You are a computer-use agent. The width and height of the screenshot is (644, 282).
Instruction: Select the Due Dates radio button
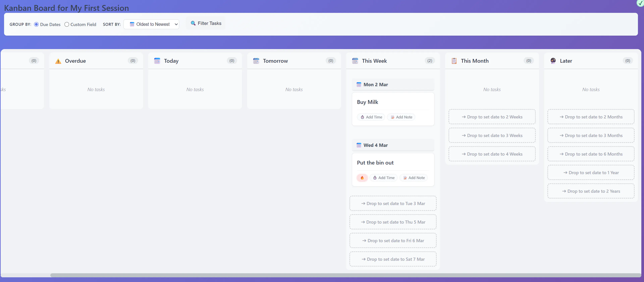[x=36, y=24]
